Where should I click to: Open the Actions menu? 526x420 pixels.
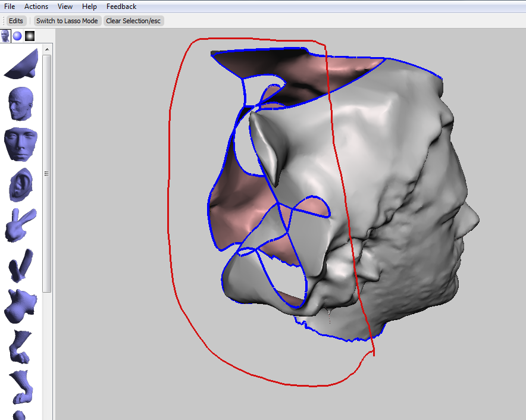point(36,7)
